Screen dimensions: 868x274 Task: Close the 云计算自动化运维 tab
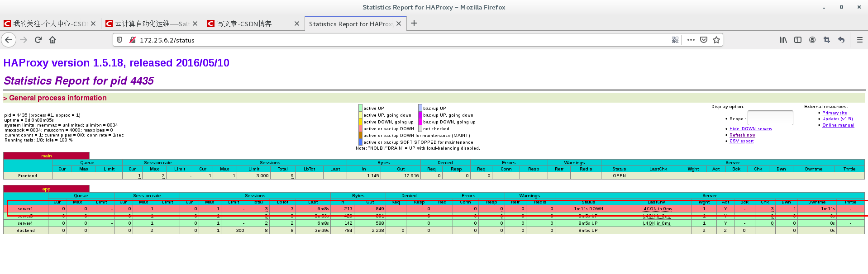195,24
